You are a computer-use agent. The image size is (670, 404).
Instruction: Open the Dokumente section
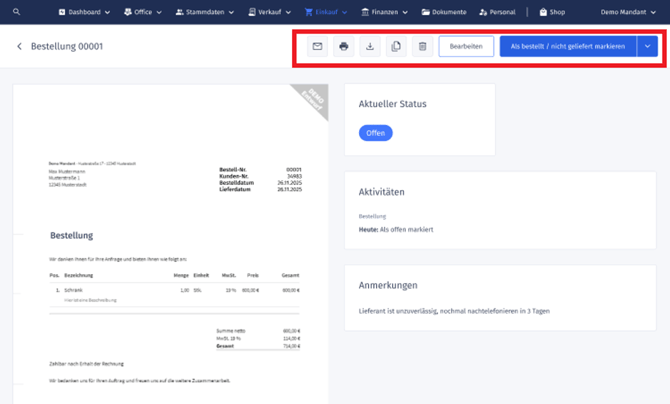[445, 12]
